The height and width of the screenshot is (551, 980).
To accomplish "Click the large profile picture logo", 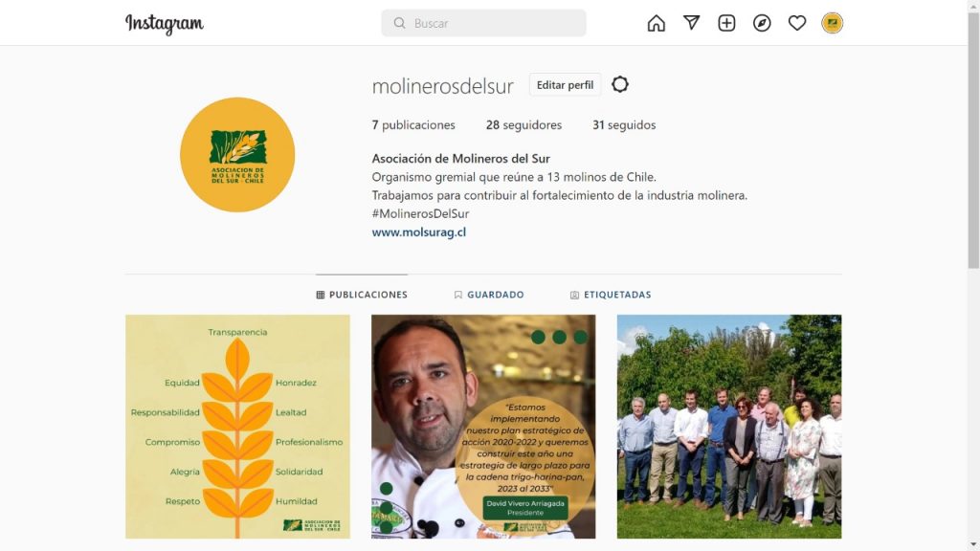I will click(237, 155).
